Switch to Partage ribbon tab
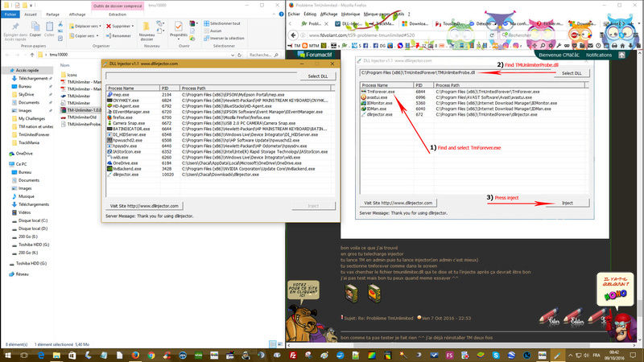 click(x=52, y=14)
